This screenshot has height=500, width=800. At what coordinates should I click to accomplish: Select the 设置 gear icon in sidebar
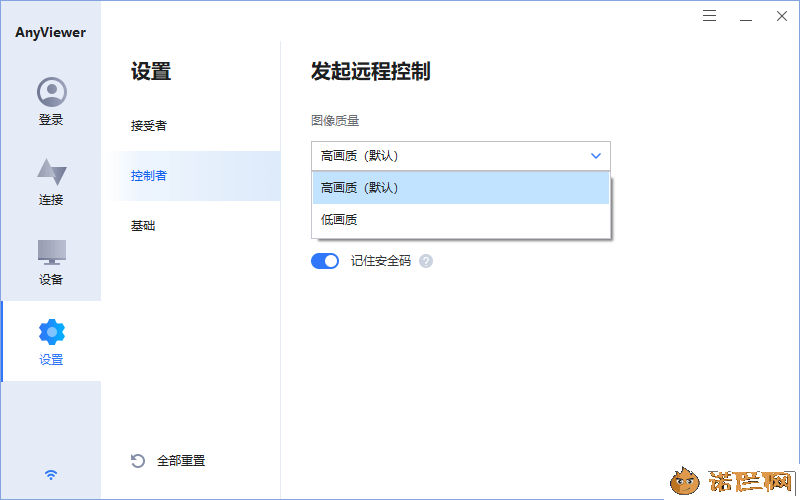[52, 332]
